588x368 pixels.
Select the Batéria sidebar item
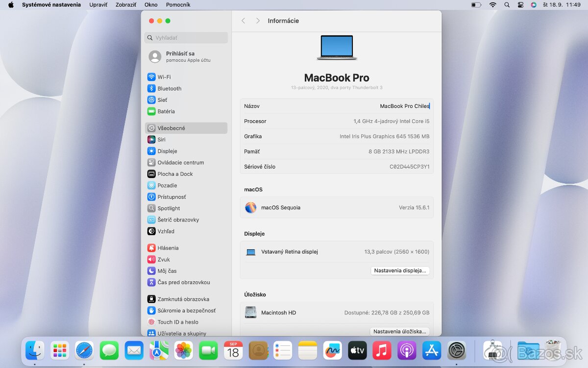pyautogui.click(x=165, y=111)
